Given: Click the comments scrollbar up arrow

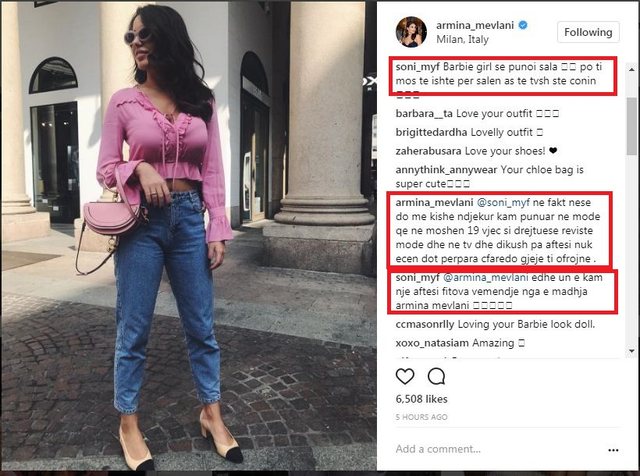Looking at the screenshot, I should (x=632, y=70).
